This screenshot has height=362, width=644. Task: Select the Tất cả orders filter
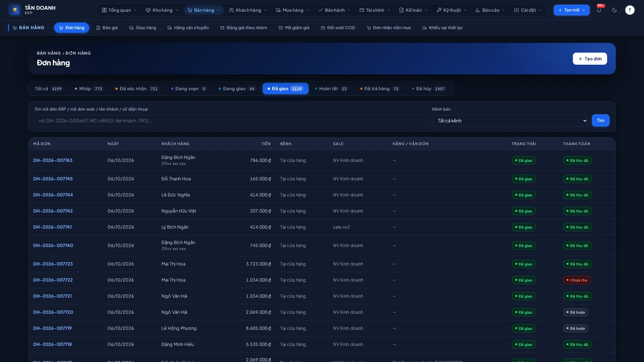click(49, 88)
